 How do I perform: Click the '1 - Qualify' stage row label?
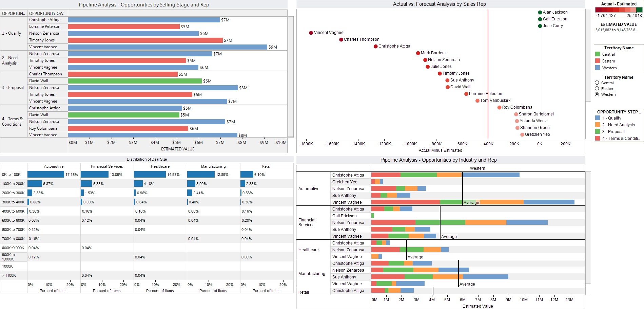coord(14,33)
